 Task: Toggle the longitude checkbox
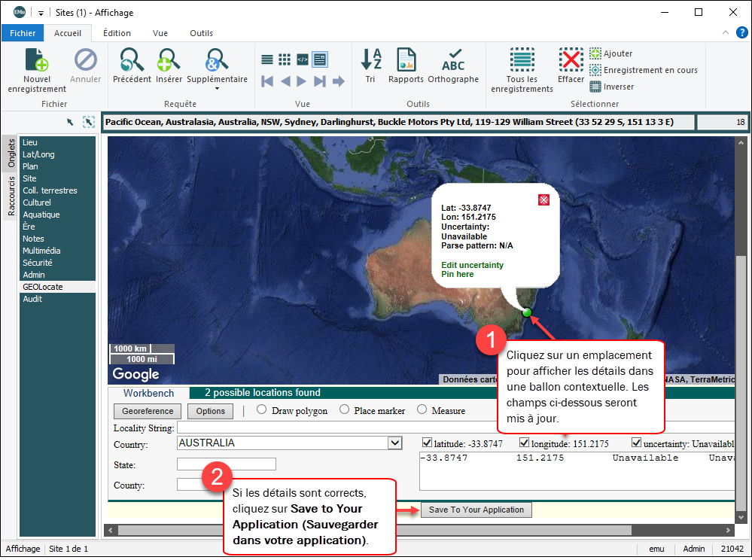pos(524,443)
